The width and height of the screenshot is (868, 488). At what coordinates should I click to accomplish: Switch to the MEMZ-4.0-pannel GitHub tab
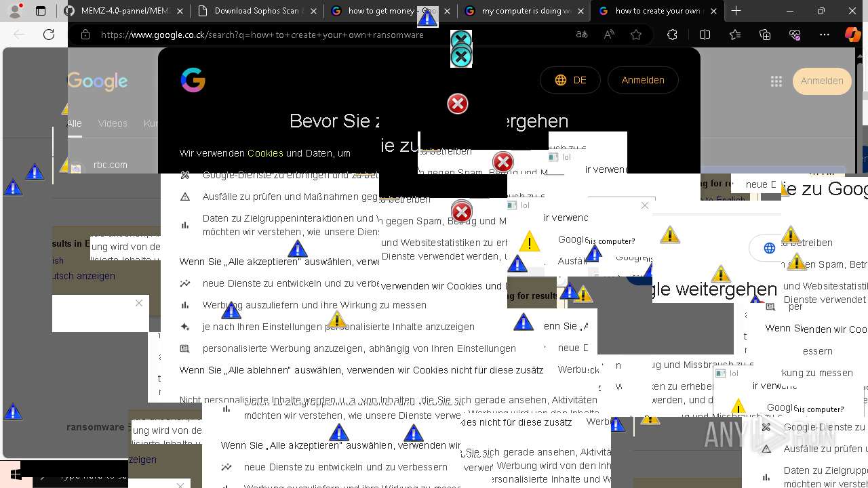point(123,11)
